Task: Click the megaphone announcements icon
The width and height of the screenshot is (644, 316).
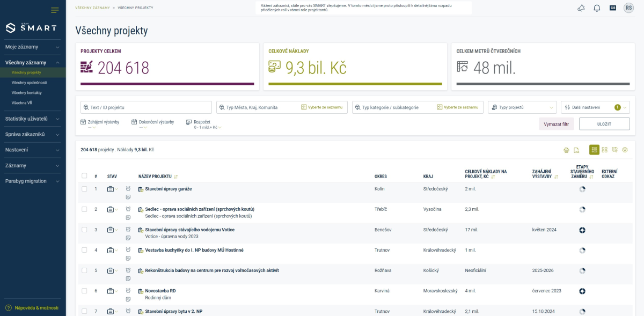Action: [x=581, y=8]
